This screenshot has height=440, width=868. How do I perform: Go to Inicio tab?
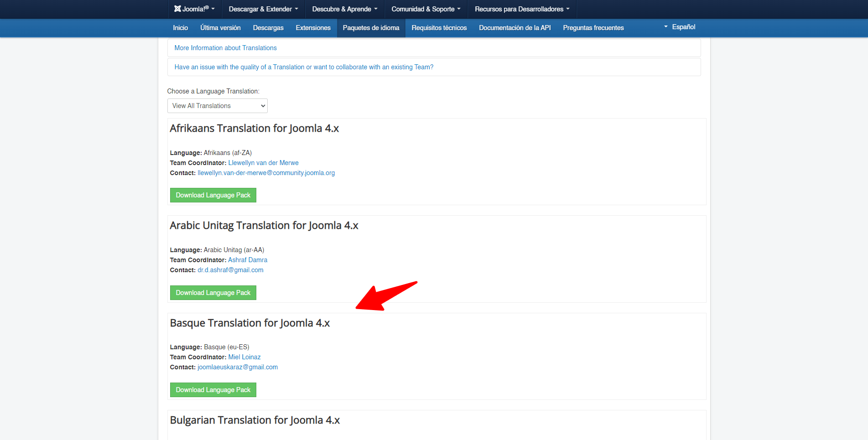coord(181,28)
